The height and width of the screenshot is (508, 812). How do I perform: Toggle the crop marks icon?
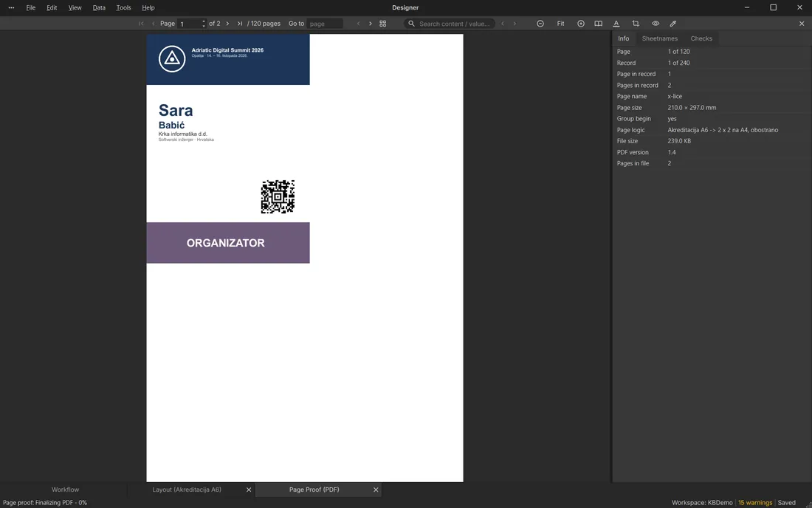point(636,24)
